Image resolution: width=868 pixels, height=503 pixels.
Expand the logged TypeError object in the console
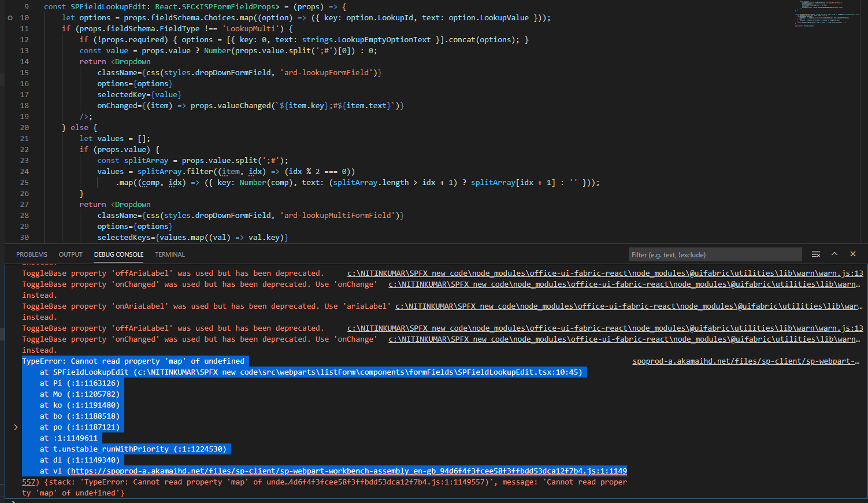[x=16, y=426]
